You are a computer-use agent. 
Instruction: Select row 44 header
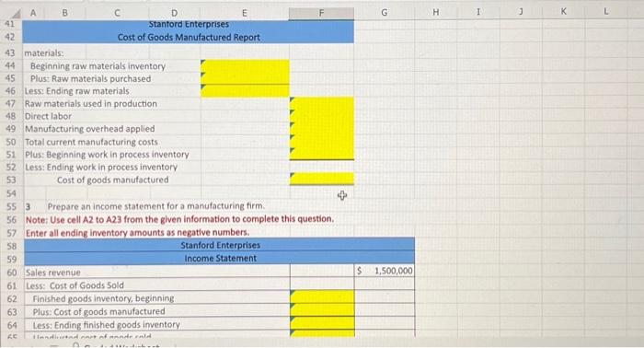(x=10, y=65)
